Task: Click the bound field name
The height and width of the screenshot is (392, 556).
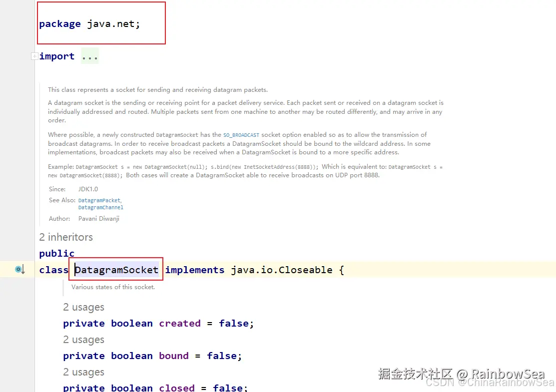Action: (x=174, y=356)
